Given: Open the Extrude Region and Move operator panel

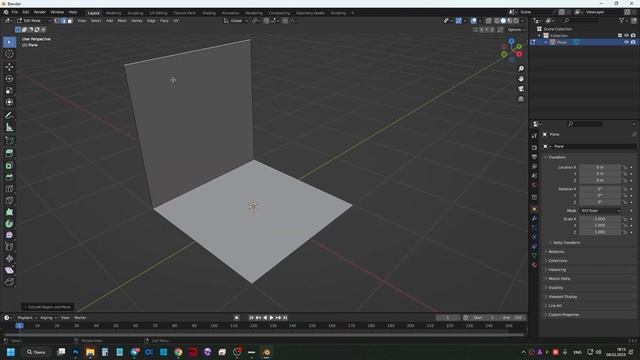Looking at the screenshot, I should point(48,307).
